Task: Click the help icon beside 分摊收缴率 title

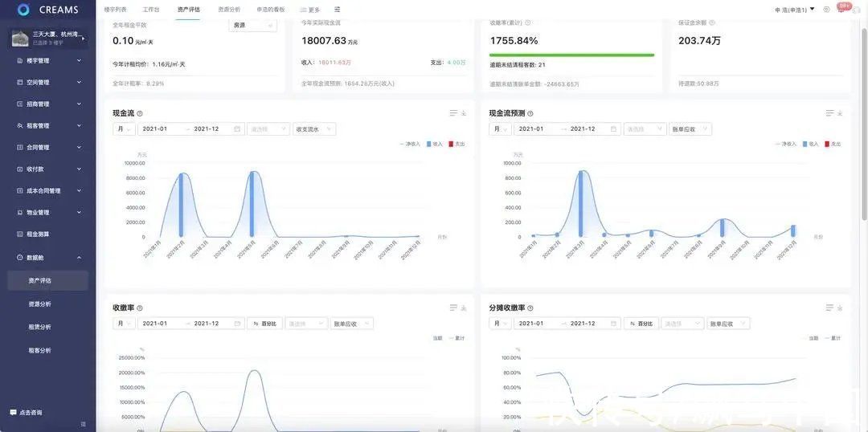Action: (x=530, y=308)
